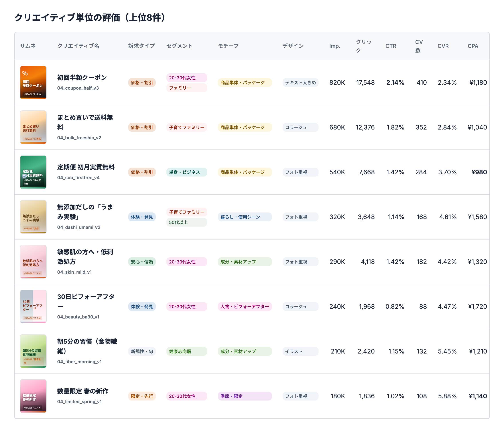Open the 数量限定 春の新作 thumbnail
Screen dimensions: 504x444
33,396
